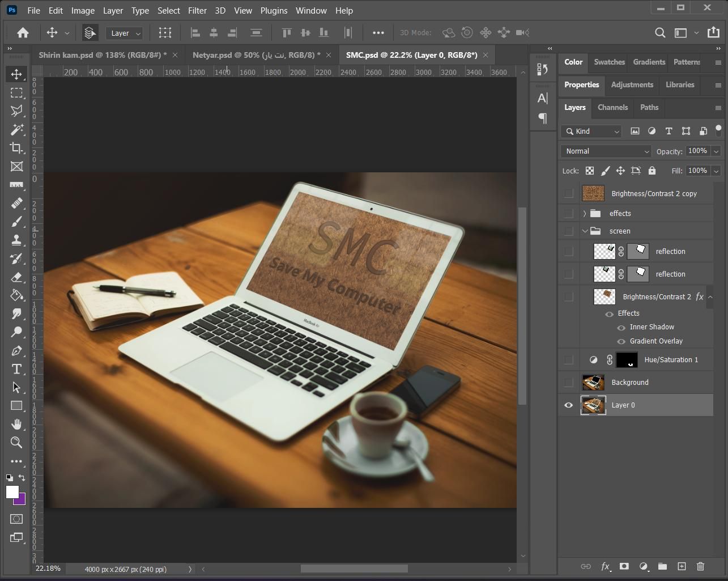Show the Brightness/Contrast 2 copy layer
The height and width of the screenshot is (581, 728).
tap(568, 194)
